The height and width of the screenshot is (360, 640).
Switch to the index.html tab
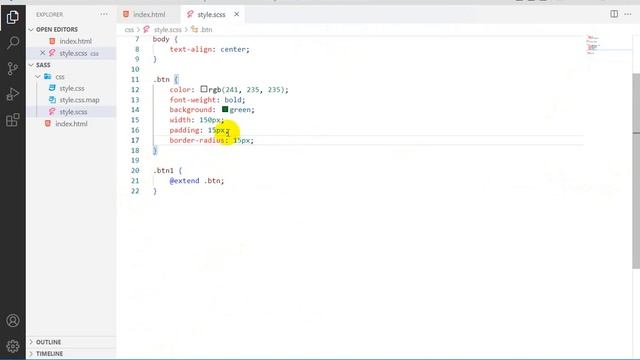tap(149, 14)
